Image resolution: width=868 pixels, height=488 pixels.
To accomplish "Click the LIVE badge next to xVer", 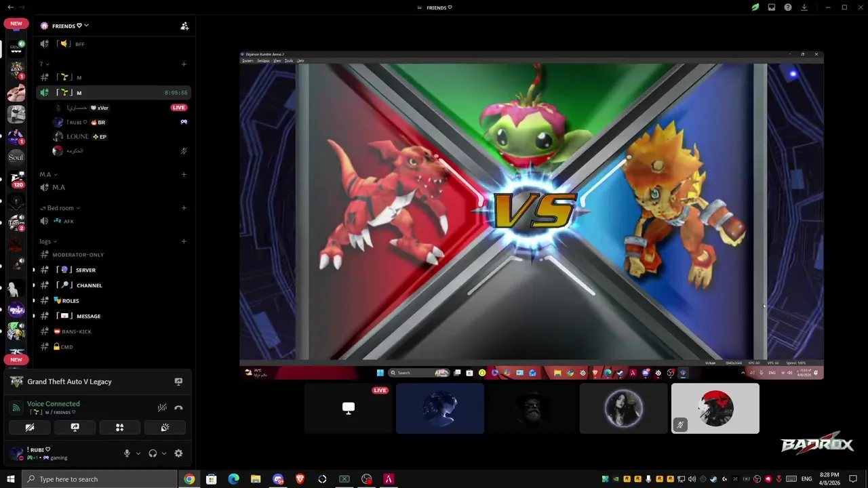I will [x=178, y=108].
